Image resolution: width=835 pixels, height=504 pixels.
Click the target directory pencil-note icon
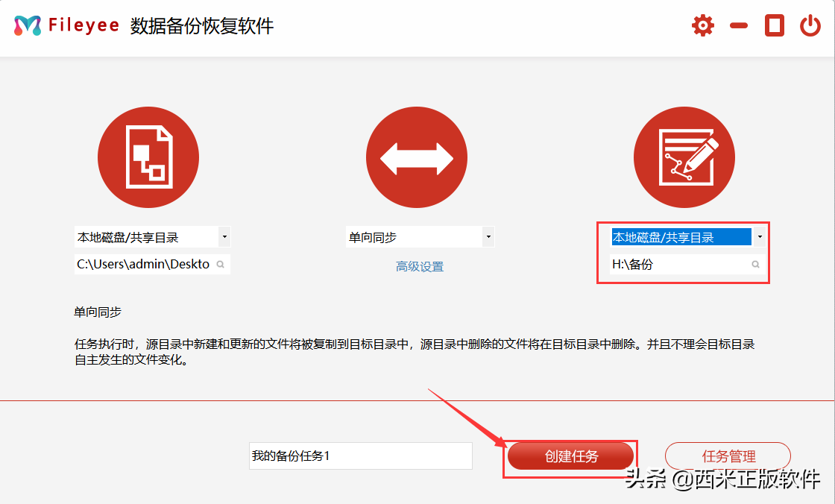coord(684,158)
